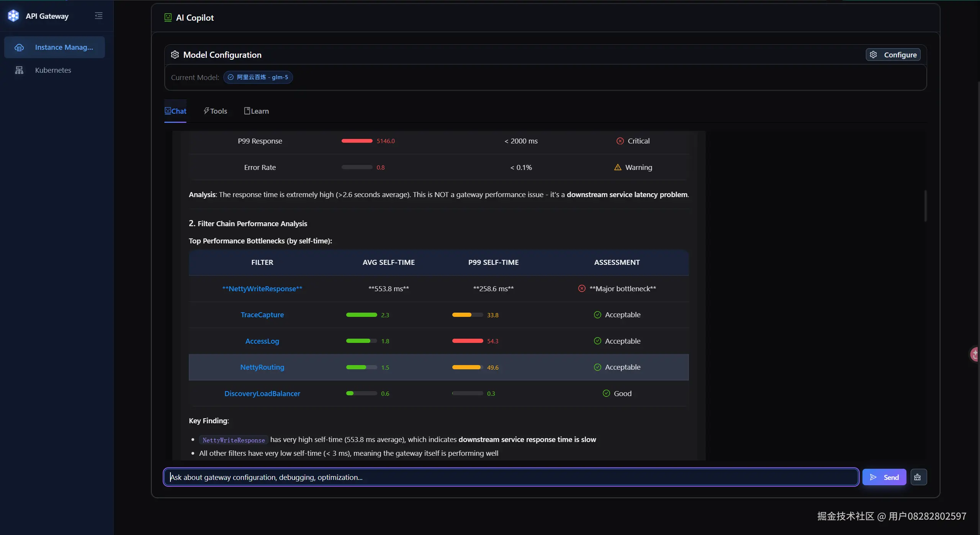The image size is (980, 535).
Task: Open the DiscoveryLoadBalancer filter link
Action: (262, 394)
